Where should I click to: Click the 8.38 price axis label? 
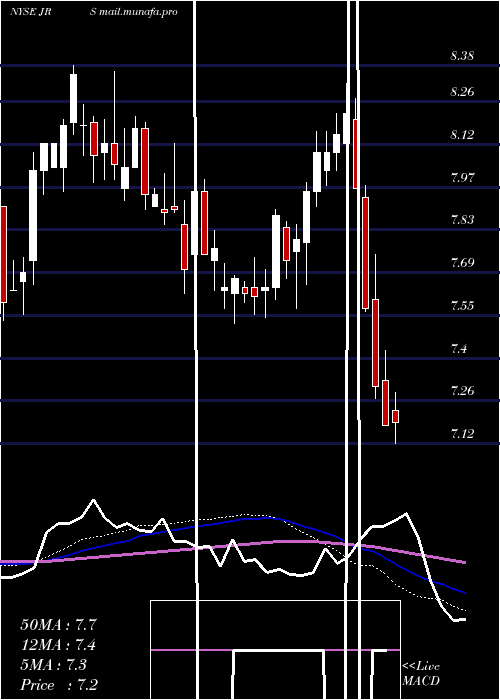462,56
